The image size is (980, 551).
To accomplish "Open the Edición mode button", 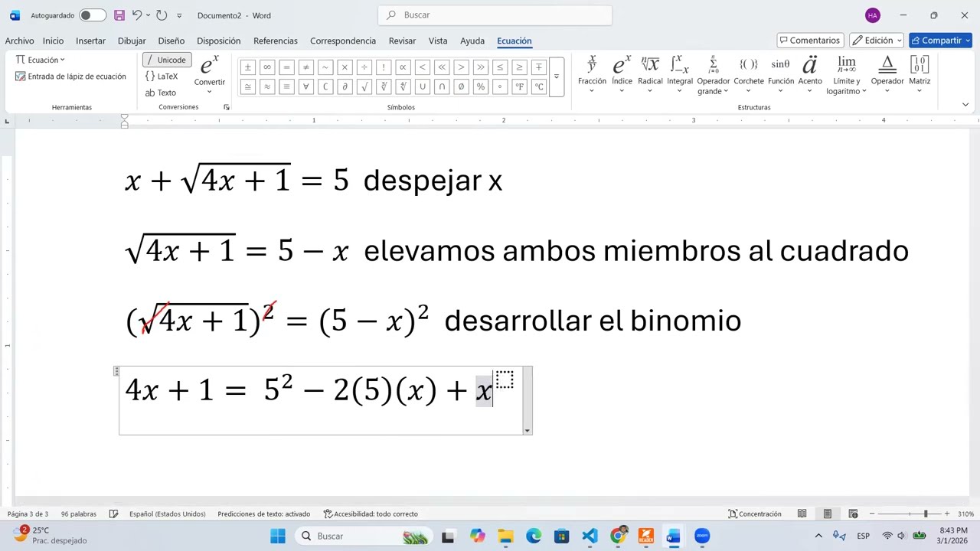I will pos(877,41).
